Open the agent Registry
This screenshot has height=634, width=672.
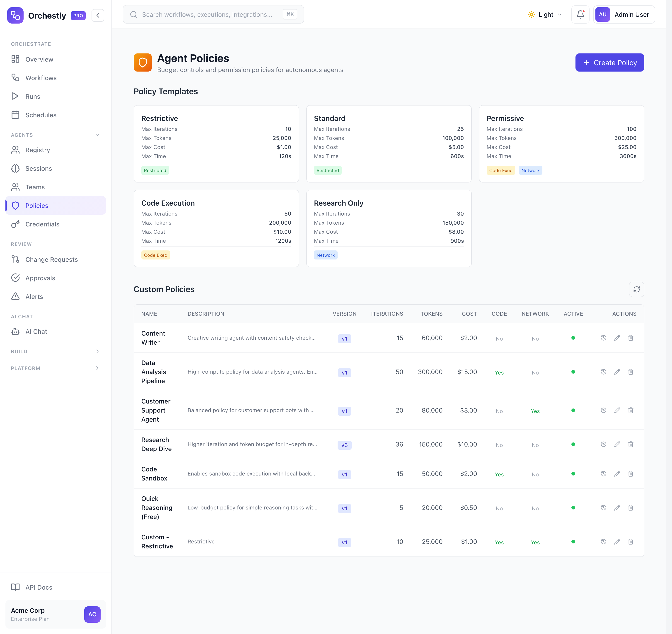[56, 150]
